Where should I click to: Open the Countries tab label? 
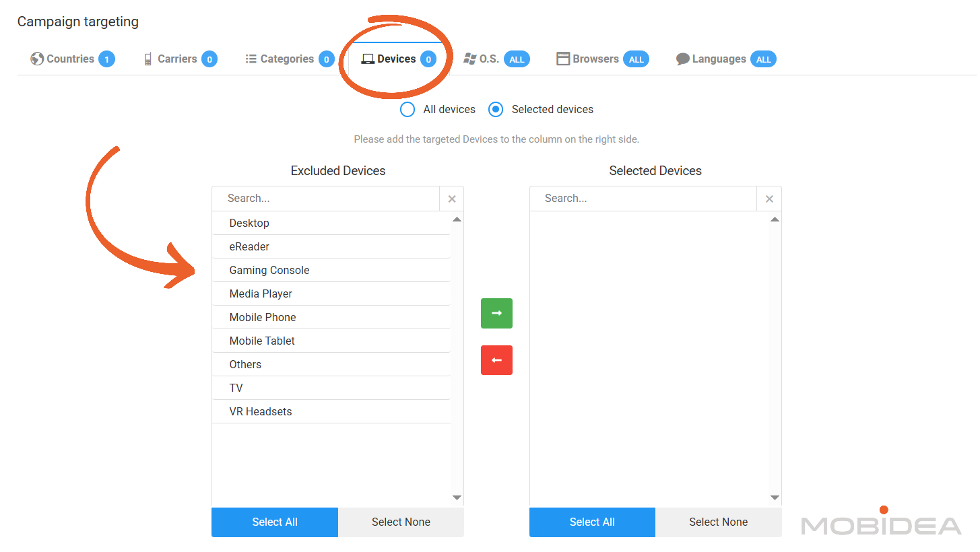tap(71, 59)
